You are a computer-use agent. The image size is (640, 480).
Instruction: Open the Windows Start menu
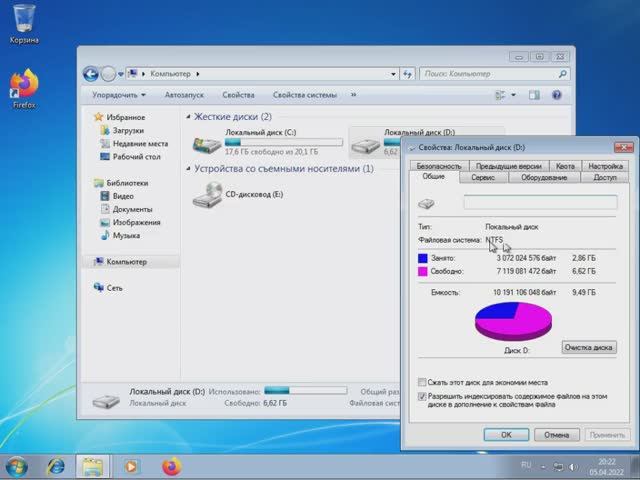click(x=17, y=467)
